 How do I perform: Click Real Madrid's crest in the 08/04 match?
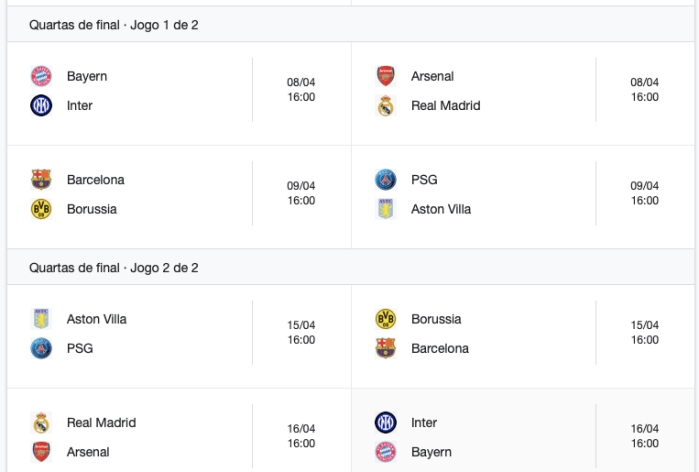pyautogui.click(x=385, y=105)
